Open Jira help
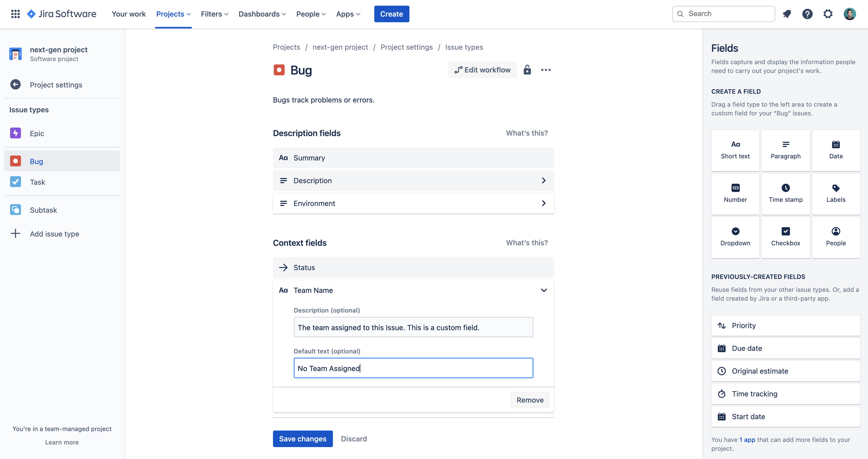Viewport: 868px width, 459px height. (x=807, y=14)
